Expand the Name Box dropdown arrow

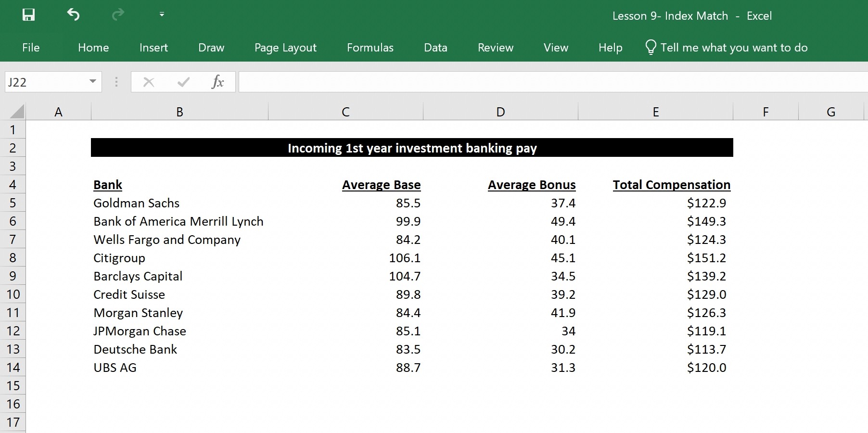click(93, 81)
